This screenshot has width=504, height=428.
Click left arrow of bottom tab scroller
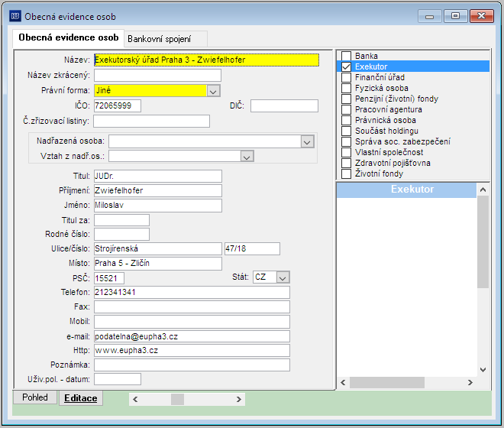coord(135,400)
